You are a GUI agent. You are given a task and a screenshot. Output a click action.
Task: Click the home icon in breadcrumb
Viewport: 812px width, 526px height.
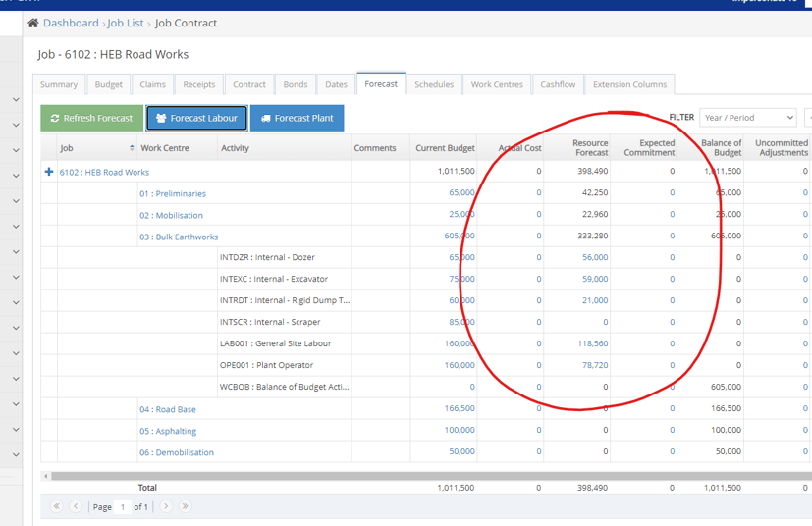coord(33,23)
